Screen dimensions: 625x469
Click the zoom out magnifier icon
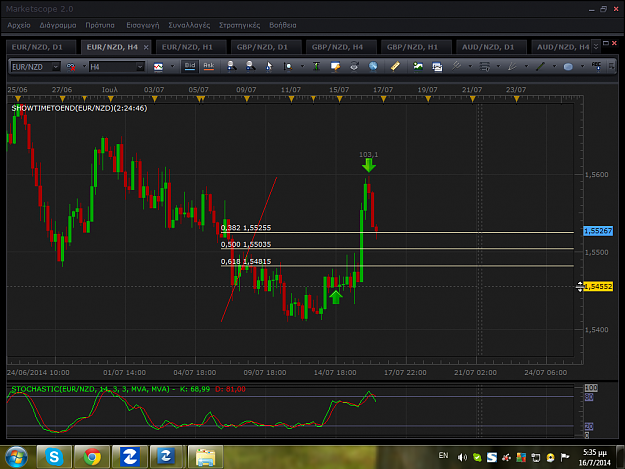(x=250, y=66)
